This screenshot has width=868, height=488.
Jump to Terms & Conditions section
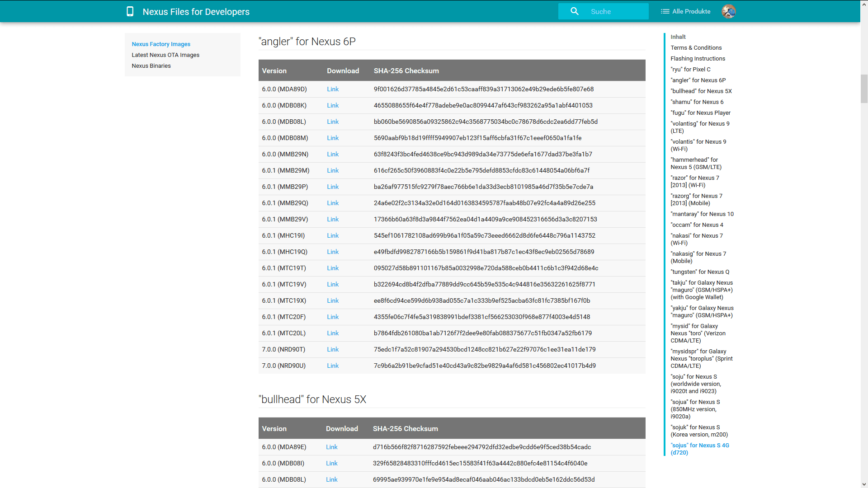tap(696, 48)
